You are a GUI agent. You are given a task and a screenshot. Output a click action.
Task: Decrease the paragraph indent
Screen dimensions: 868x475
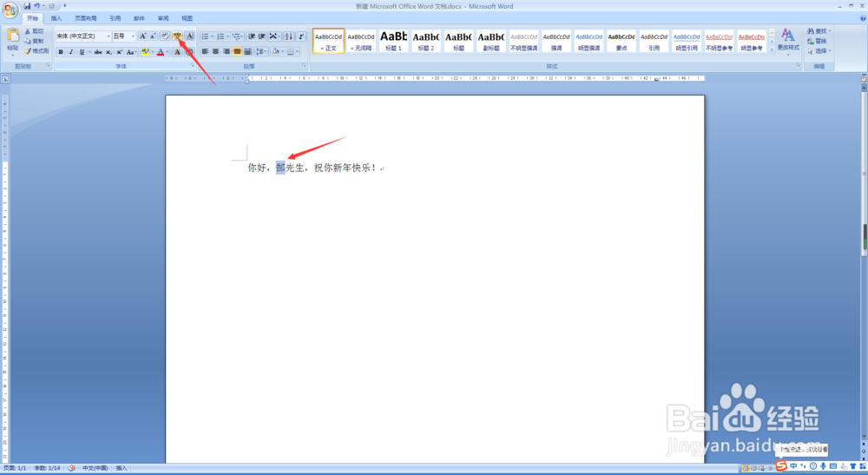252,36
